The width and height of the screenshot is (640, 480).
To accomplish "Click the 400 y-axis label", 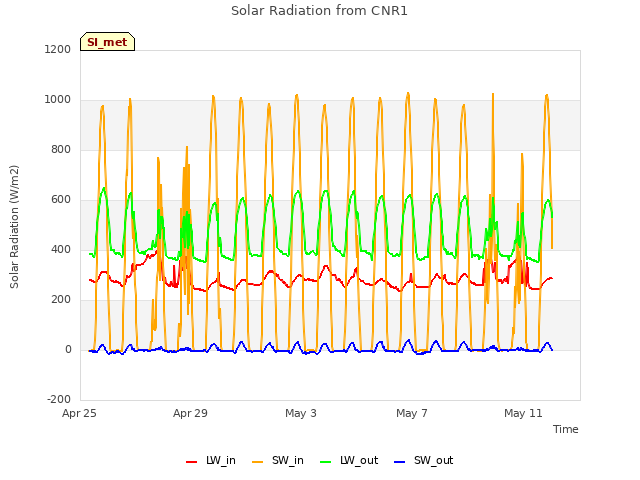I will pos(61,249).
